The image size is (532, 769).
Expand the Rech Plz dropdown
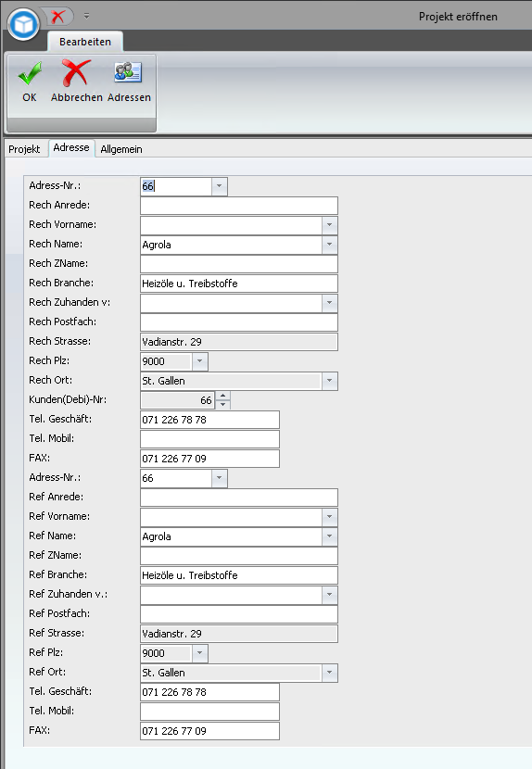(x=199, y=361)
